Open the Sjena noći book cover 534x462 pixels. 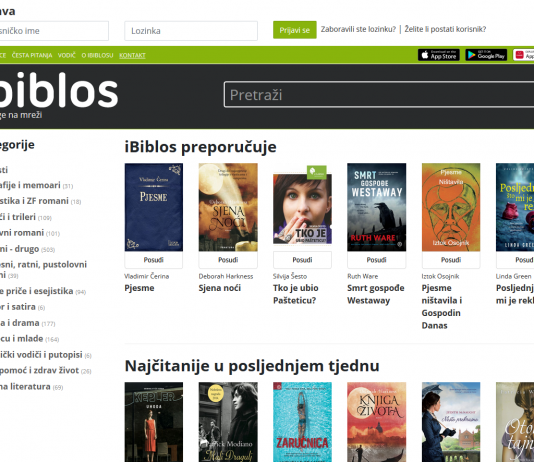pyautogui.click(x=228, y=207)
